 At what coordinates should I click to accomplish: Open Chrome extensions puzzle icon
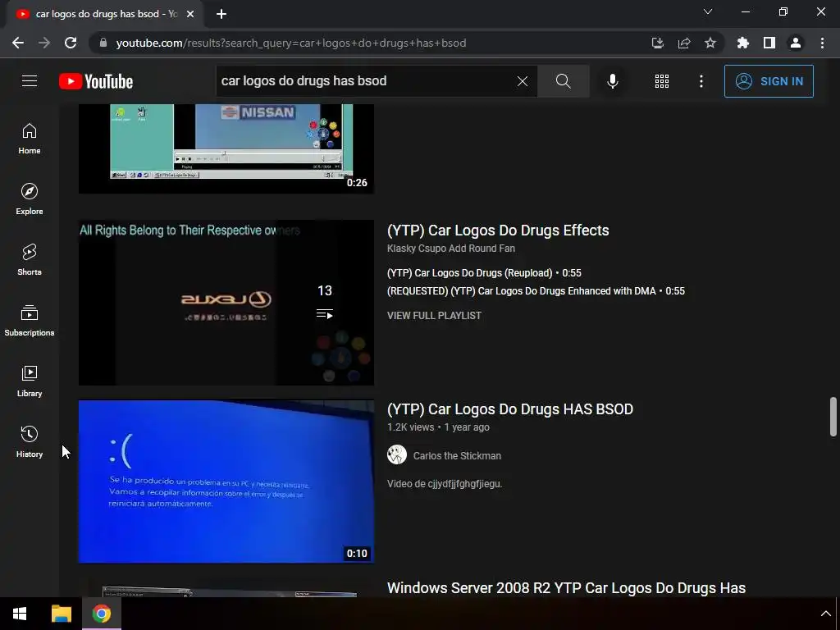point(743,43)
